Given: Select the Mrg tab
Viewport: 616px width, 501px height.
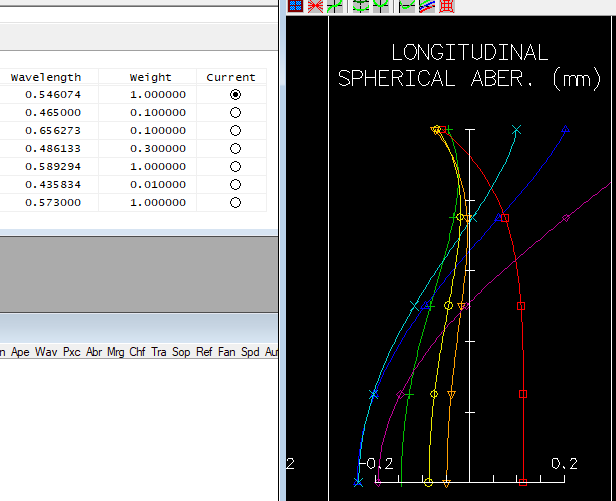Looking at the screenshot, I should point(116,352).
